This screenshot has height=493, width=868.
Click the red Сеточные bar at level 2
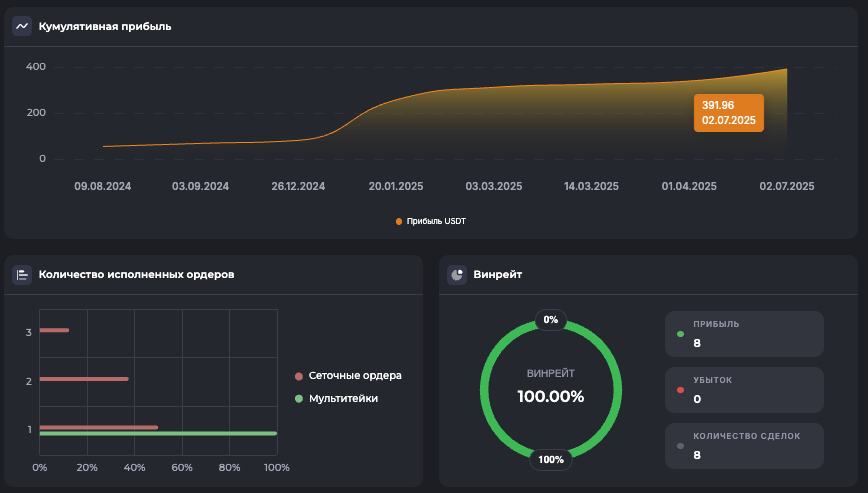click(x=84, y=379)
